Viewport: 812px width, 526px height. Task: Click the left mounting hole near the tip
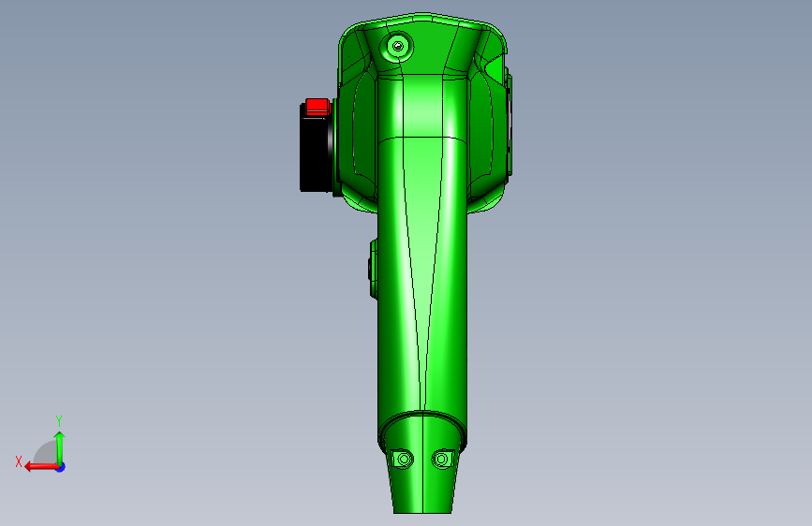404,460
